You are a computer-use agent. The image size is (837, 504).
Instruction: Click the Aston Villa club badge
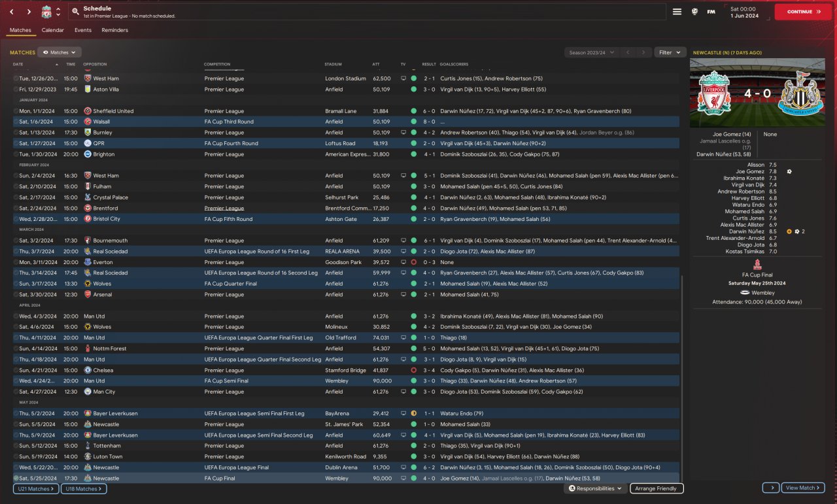(x=88, y=89)
